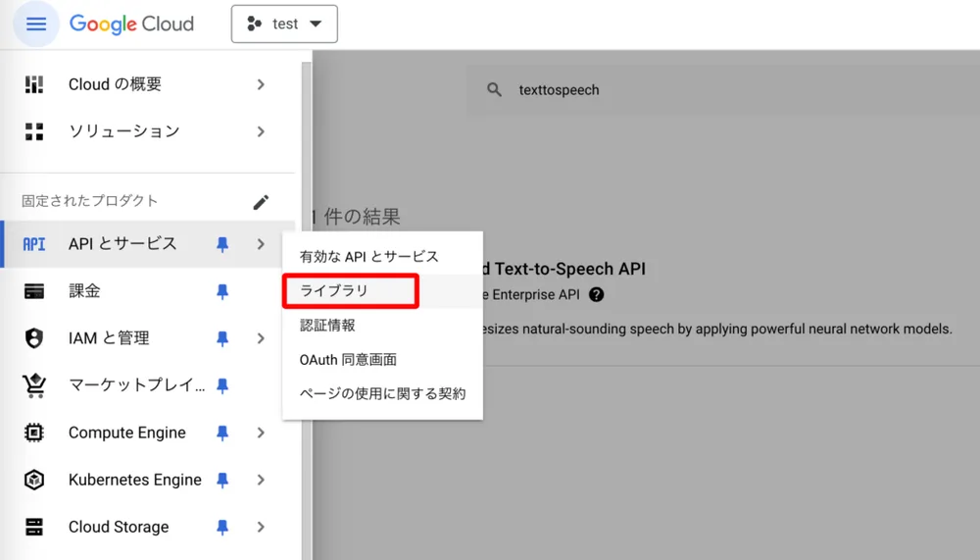Image resolution: width=980 pixels, height=560 pixels.
Task: Click the Kubernetes Engine cube icon
Action: tap(33, 480)
